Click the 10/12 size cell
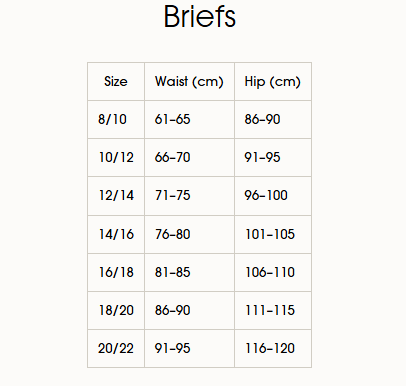The image size is (406, 386). coord(116,157)
